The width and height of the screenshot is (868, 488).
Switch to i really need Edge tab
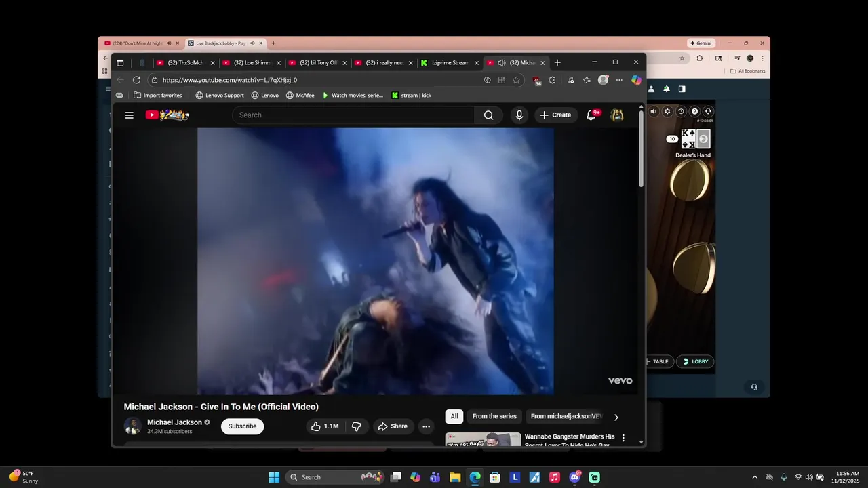click(x=383, y=63)
